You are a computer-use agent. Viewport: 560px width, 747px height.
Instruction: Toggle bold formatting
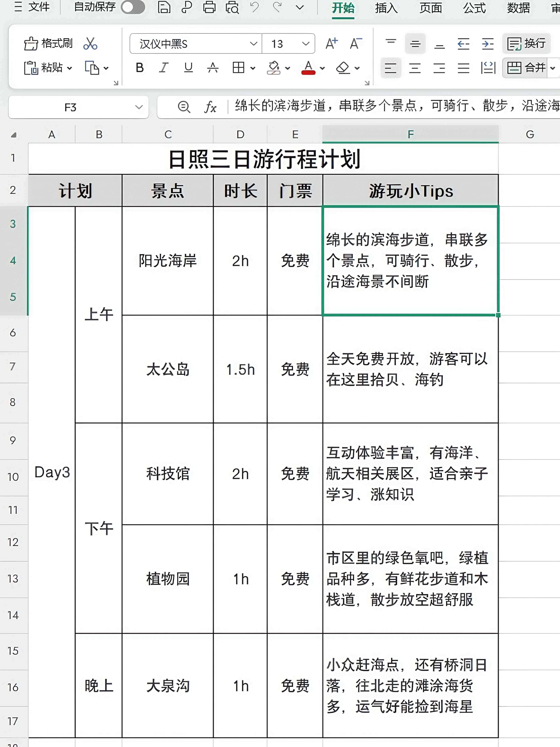(139, 68)
